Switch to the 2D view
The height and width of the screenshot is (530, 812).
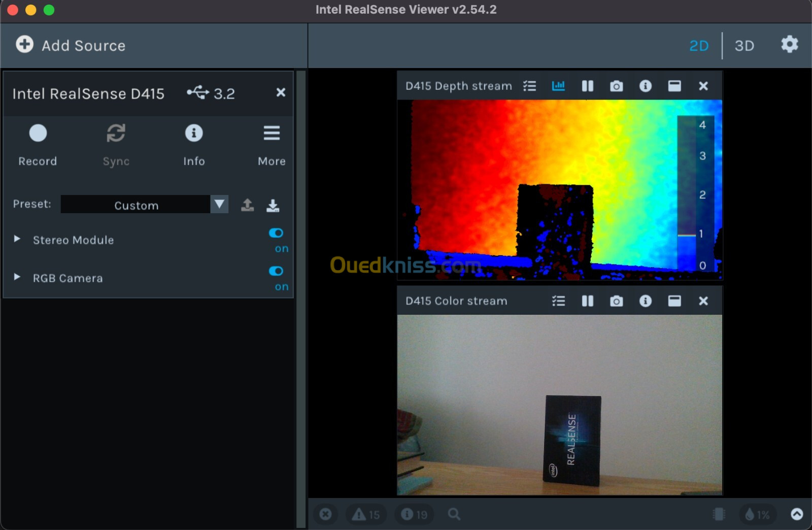pyautogui.click(x=699, y=46)
